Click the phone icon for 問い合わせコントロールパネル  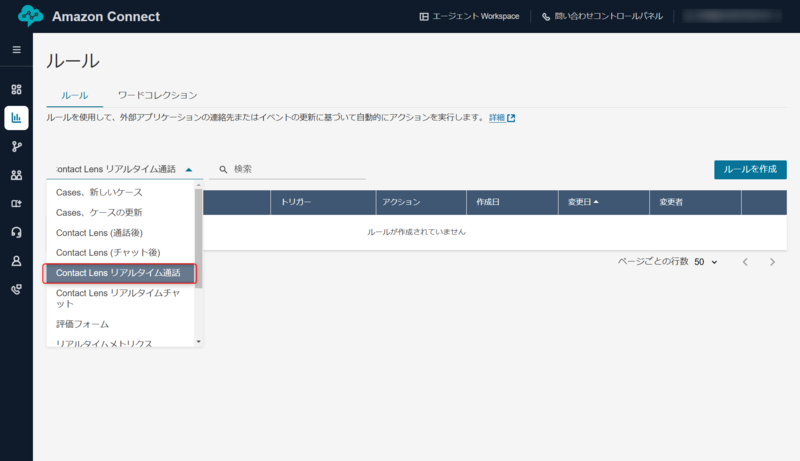coord(546,16)
